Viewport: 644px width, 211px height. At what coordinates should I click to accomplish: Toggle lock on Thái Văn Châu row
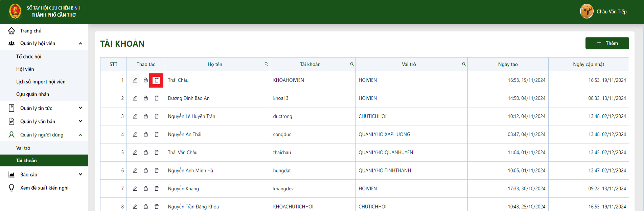(146, 153)
